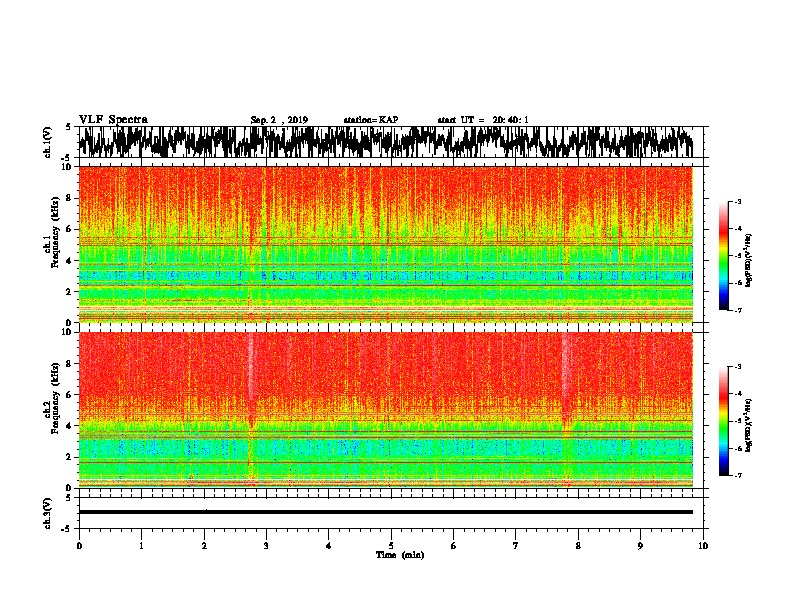Click the ch.2 colorbar "log(PSD)" unit label
Screen dimensions: 792x612
748,425
